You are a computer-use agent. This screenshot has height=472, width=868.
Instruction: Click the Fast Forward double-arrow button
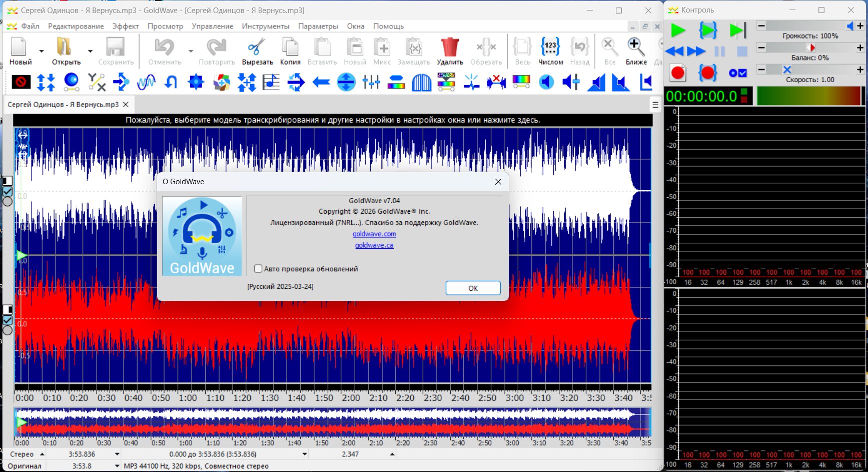pos(696,51)
